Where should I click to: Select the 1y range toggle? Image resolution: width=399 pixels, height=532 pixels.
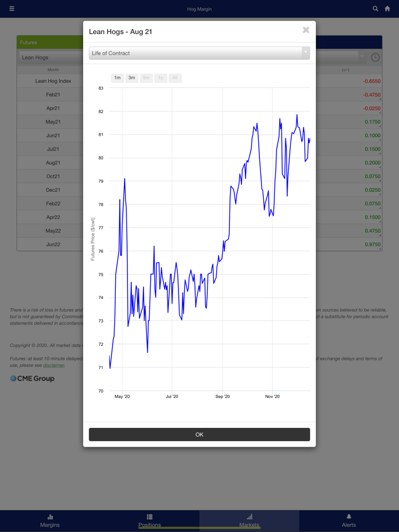[x=160, y=78]
